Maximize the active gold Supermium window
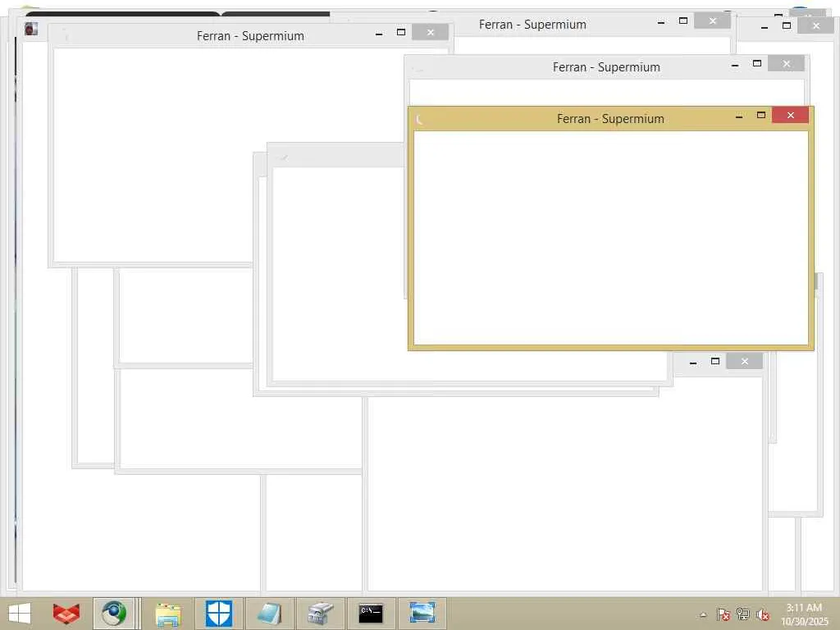Image resolution: width=840 pixels, height=630 pixels. pos(760,115)
